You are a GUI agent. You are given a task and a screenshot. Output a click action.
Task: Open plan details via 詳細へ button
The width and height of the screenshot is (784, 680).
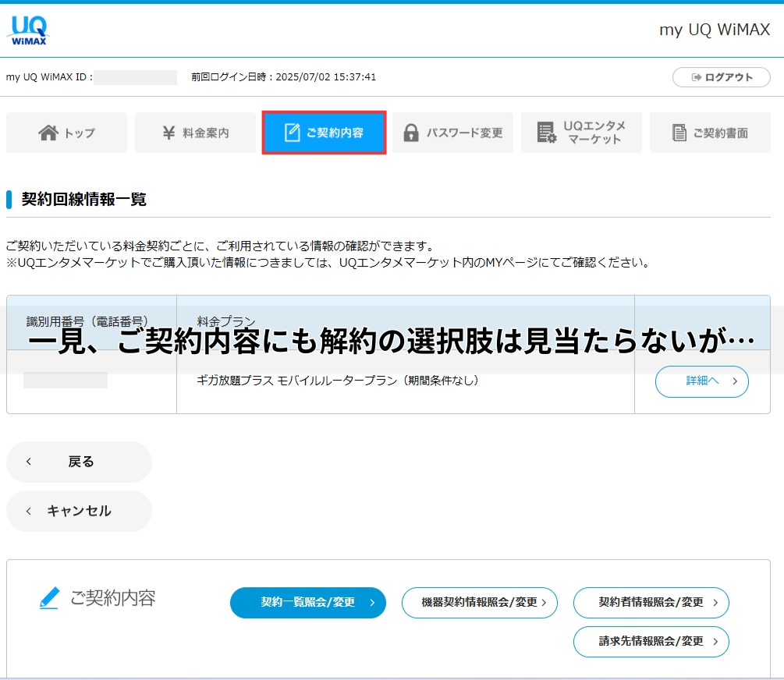(x=701, y=381)
